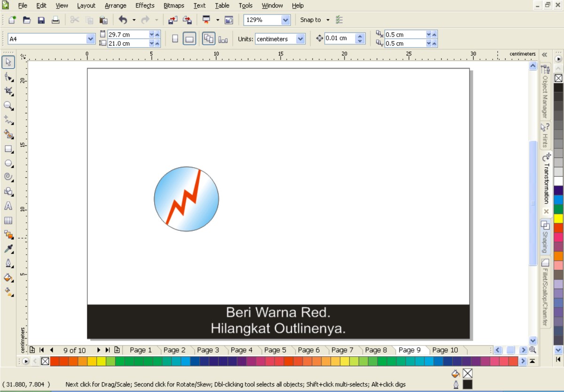Click the Open folder icon
Screen dimensions: 564x392
[27, 20]
